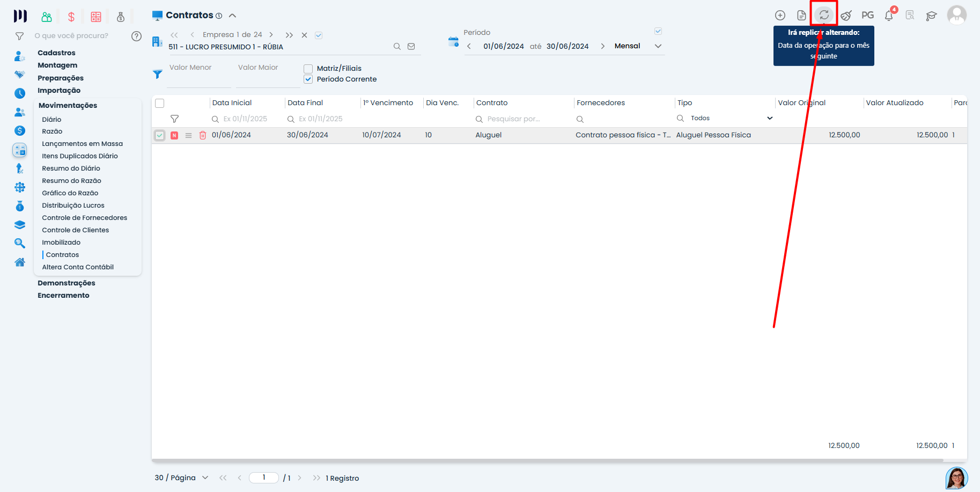Uncheck the Período Corrente checkbox
Screen dimensions: 980x492
pyautogui.click(x=308, y=79)
